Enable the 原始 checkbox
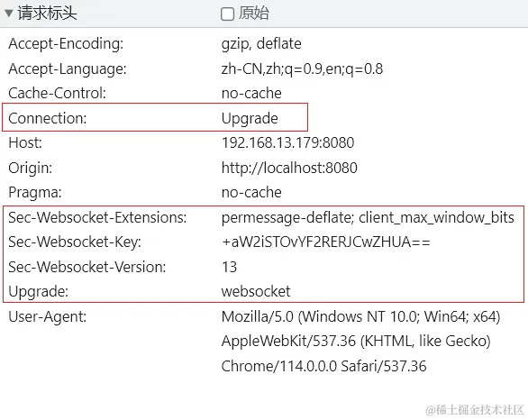528x420 pixels. tap(227, 14)
